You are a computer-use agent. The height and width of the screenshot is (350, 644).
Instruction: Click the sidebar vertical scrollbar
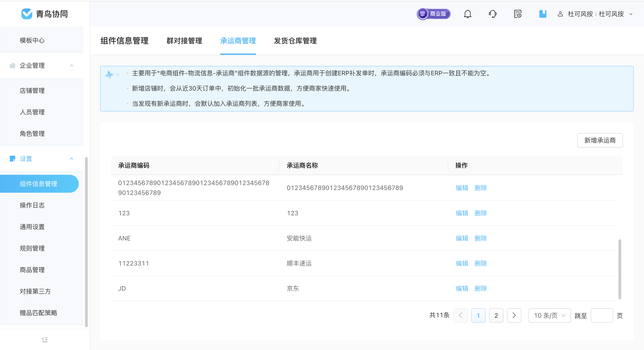click(86, 242)
